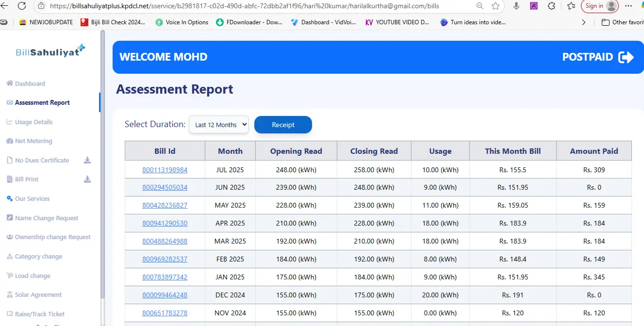Click the browser refresh icon
The height and width of the screenshot is (326, 644).
coord(22,6)
